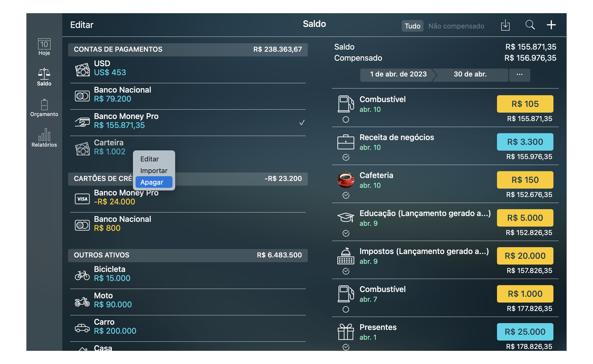The image size is (593, 364).
Task: Open the Relatórios chart tab
Action: (44, 138)
